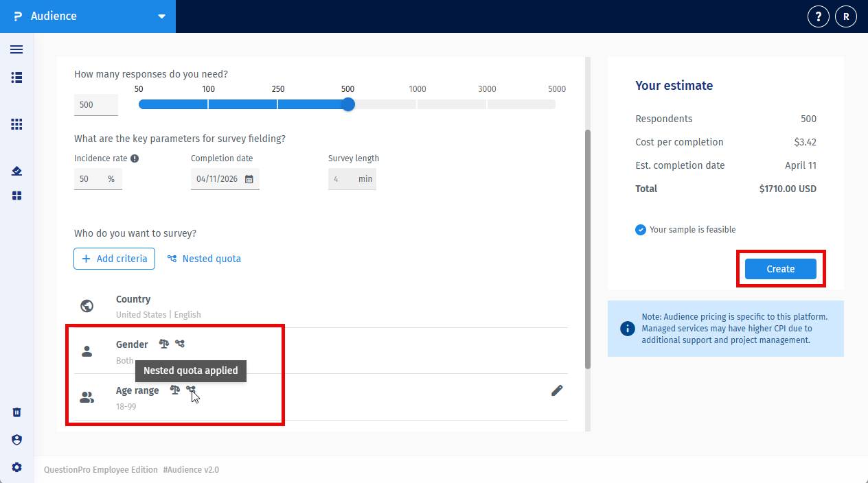
Task: Click the grid apps icon in sidebar
Action: [x=16, y=124]
